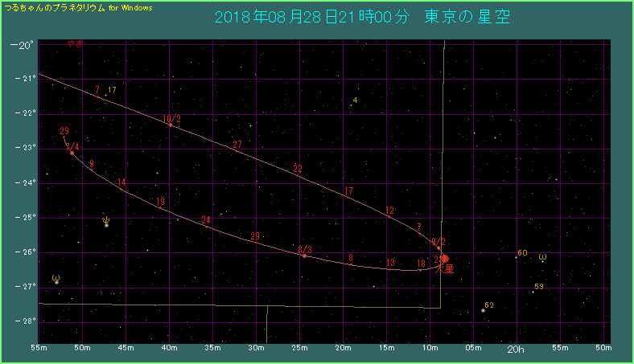Click the omega star right of star 60
Screen dimensions: 634x364
tap(543, 261)
